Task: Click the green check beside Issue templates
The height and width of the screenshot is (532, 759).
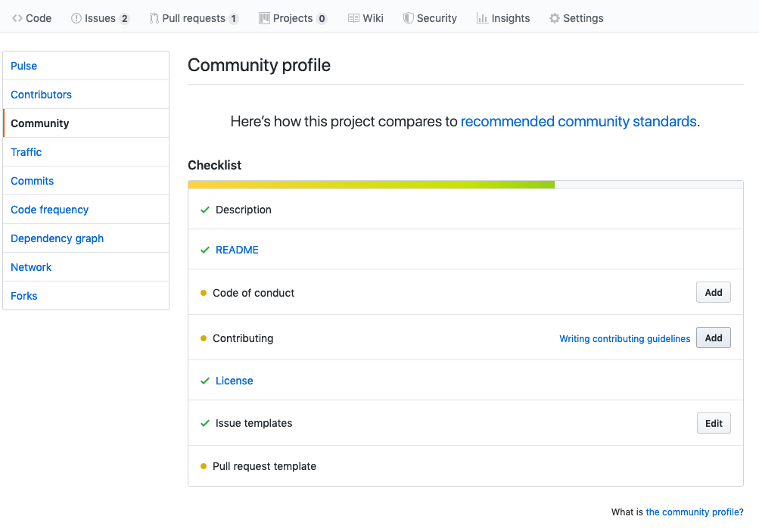Action: coord(205,423)
